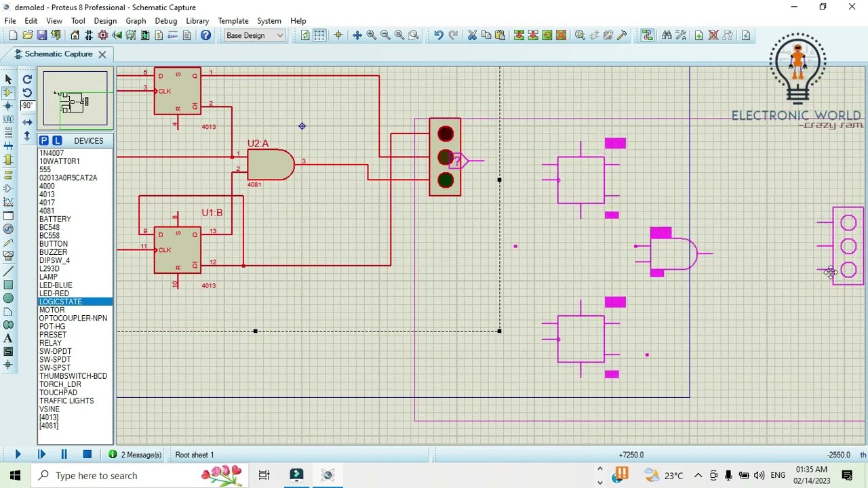Step the simulation frame by frame

(41, 455)
